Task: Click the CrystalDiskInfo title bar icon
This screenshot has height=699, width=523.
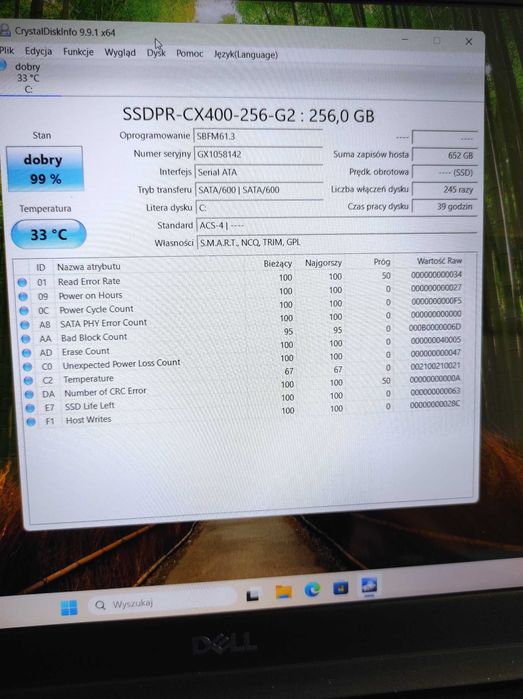Action: 5,30
